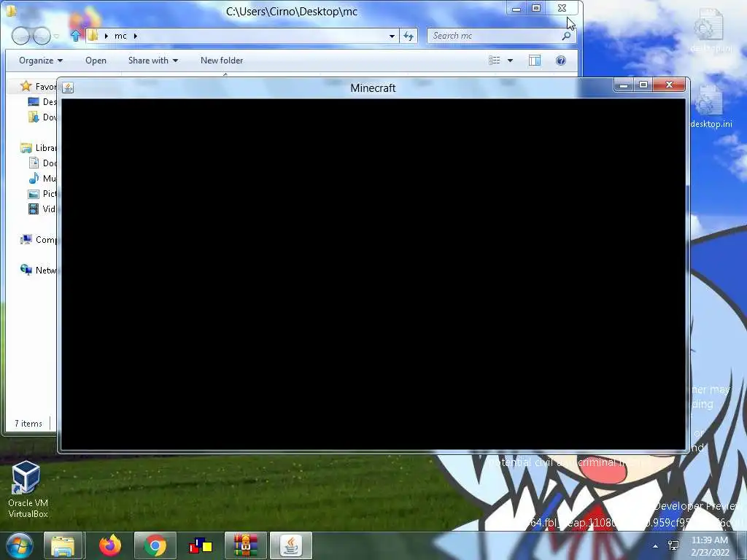Go forward in the Explorer window
The width and height of the screenshot is (747, 560).
(x=42, y=36)
